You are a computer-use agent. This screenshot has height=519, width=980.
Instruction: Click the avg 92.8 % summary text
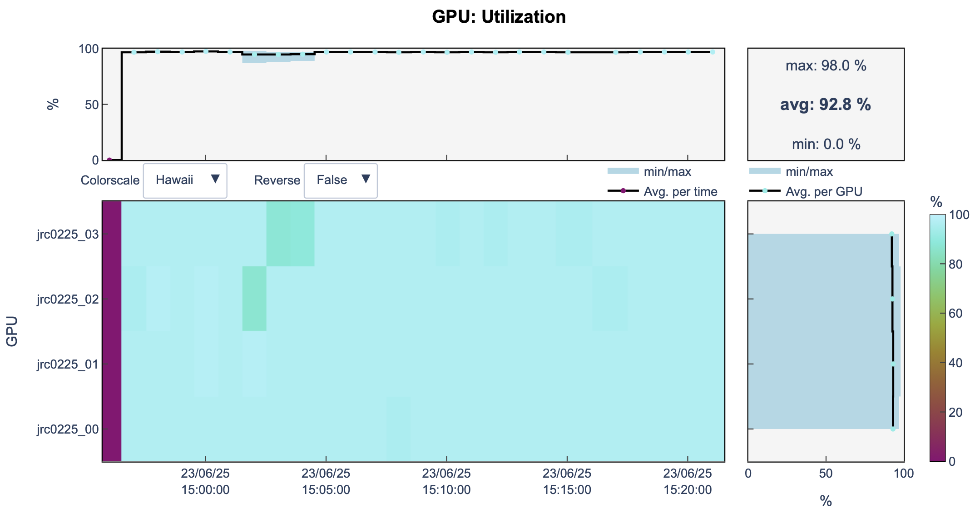[825, 105]
